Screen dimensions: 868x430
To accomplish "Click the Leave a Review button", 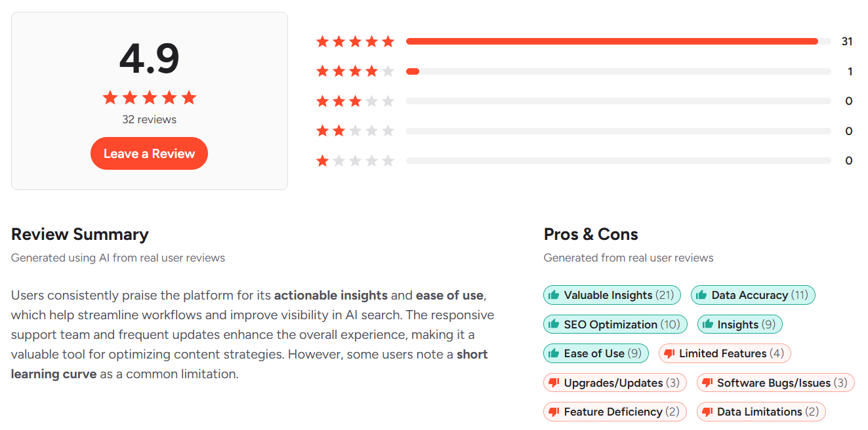I will (x=149, y=153).
